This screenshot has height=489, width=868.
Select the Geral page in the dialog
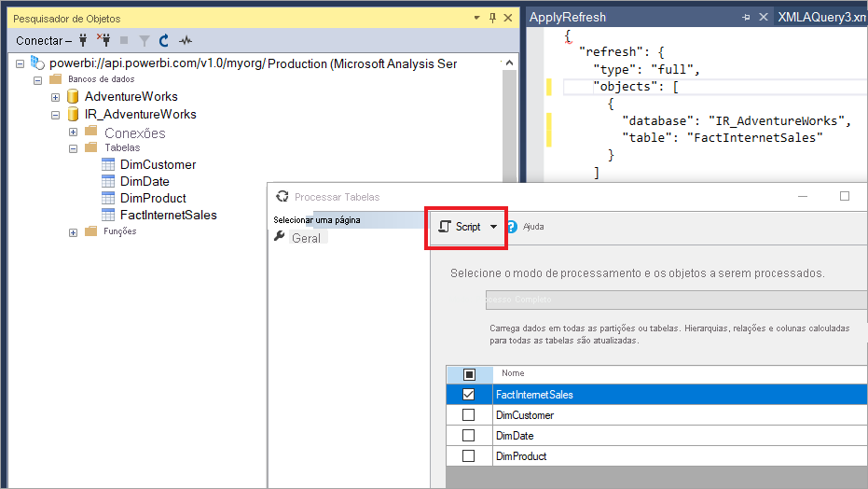[306, 238]
